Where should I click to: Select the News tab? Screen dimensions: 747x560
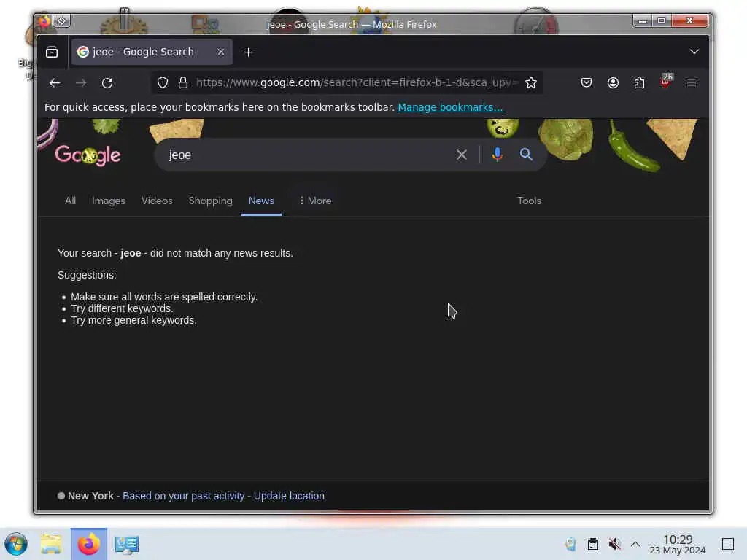coord(261,201)
